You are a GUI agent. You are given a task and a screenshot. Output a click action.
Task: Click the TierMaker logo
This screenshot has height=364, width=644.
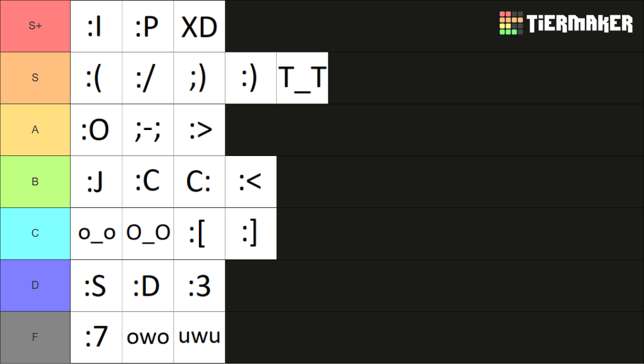pos(566,23)
